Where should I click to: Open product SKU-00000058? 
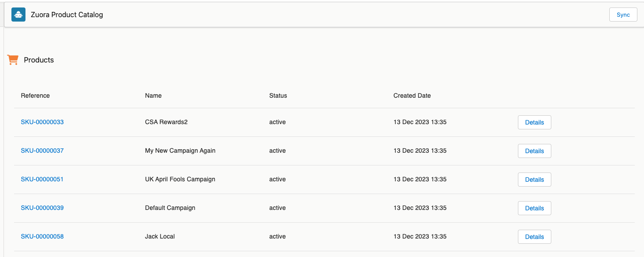pyautogui.click(x=42, y=236)
